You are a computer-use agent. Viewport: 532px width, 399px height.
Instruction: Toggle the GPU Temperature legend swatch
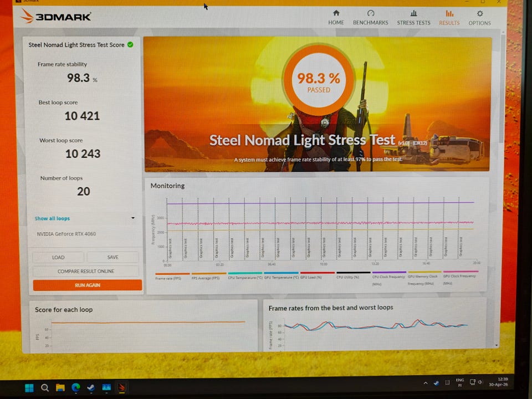[282, 273]
